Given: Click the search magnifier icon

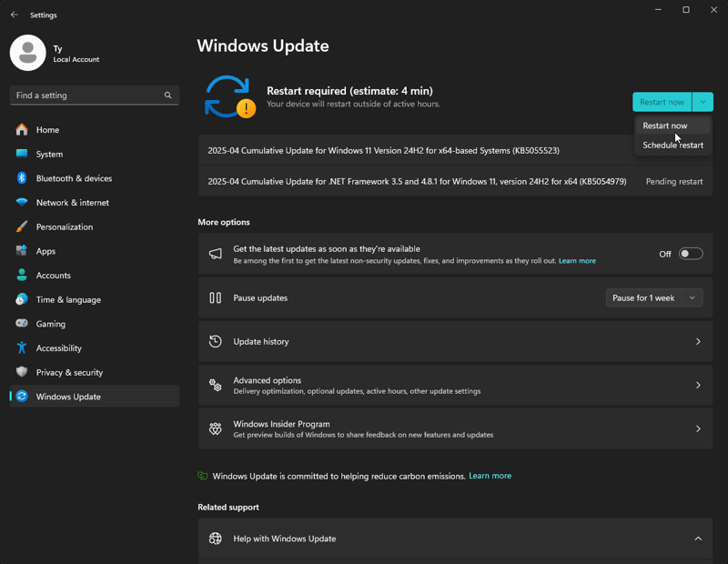Looking at the screenshot, I should pyautogui.click(x=167, y=96).
